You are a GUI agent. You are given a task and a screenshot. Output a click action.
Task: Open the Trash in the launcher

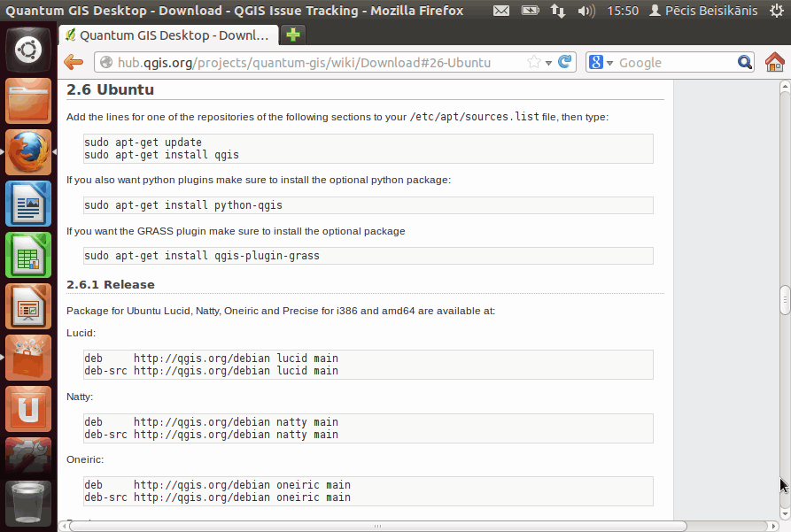[28, 504]
